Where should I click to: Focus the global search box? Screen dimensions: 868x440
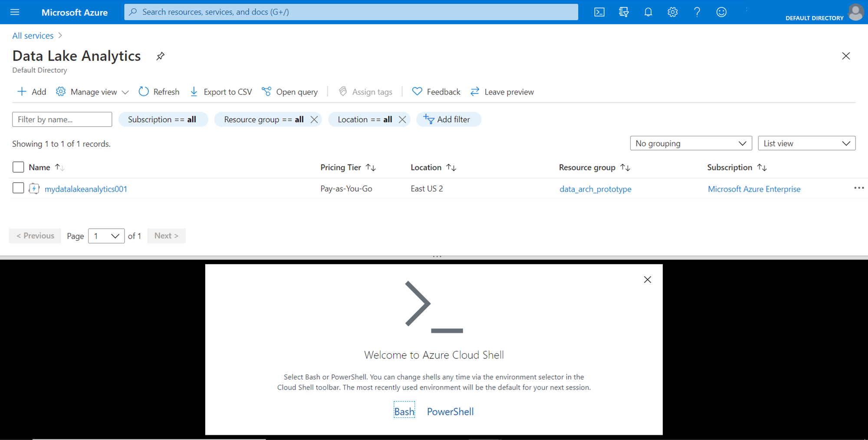(x=351, y=12)
